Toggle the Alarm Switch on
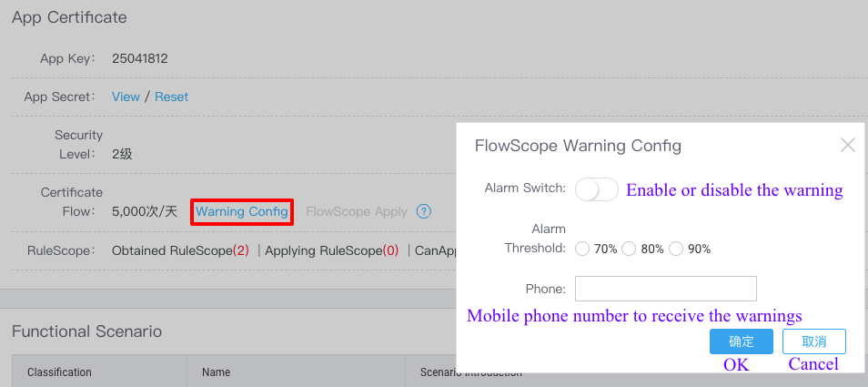Image resolution: width=868 pixels, height=387 pixels. click(x=597, y=189)
